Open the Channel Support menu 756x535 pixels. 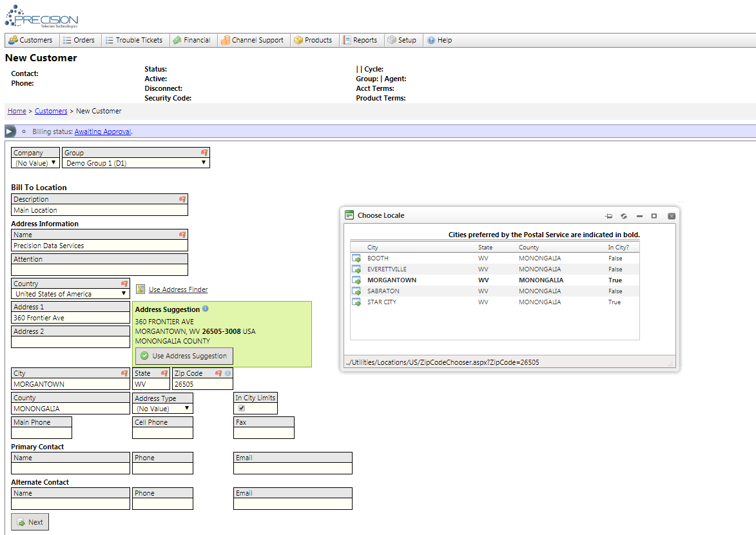coord(252,40)
